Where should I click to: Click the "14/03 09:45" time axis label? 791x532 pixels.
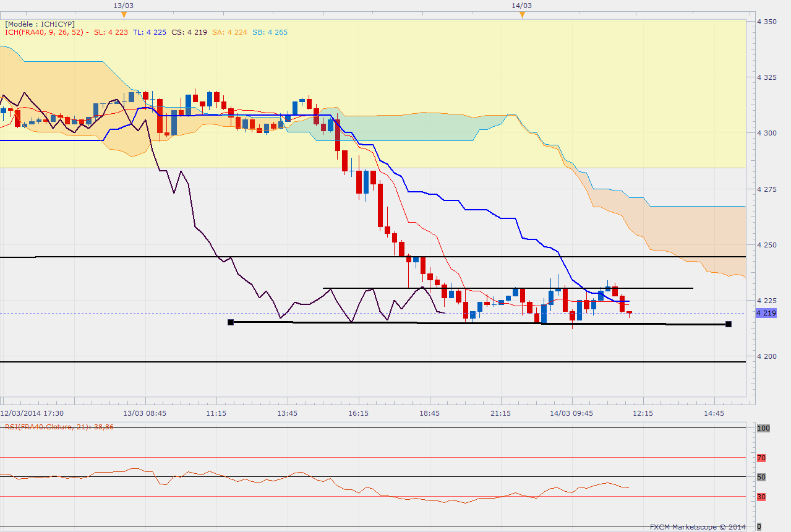(572, 413)
